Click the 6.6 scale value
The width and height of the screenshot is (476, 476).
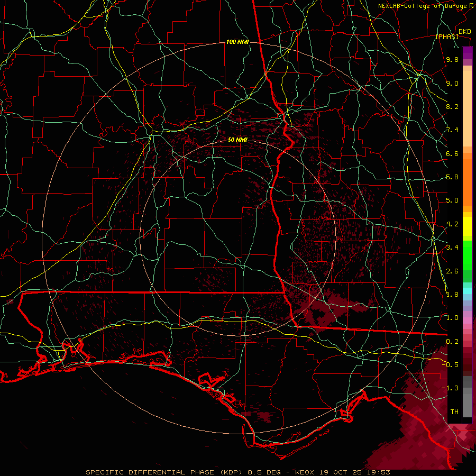[x=452, y=153]
